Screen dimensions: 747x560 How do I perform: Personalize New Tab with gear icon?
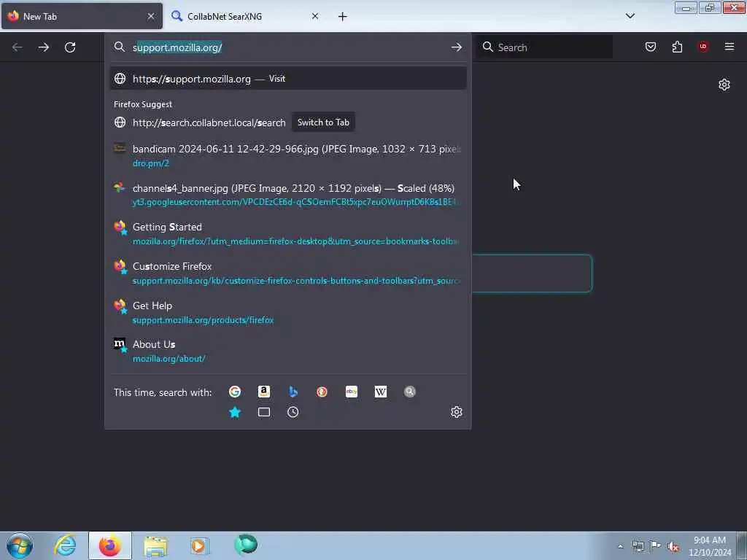[x=724, y=85]
